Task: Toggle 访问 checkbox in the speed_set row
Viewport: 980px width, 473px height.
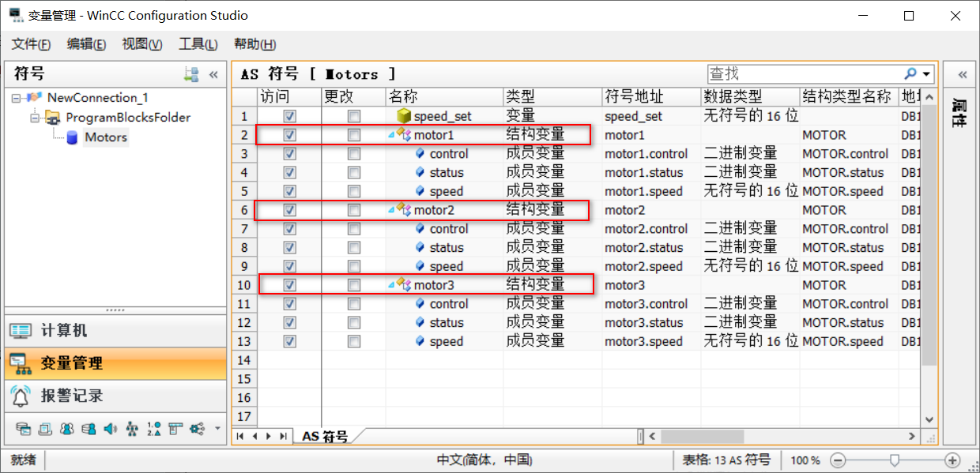Action: pos(289,115)
